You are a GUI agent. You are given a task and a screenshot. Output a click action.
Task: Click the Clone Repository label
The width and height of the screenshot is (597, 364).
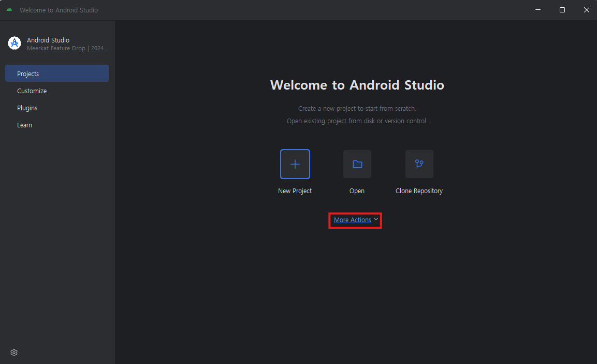(x=419, y=191)
